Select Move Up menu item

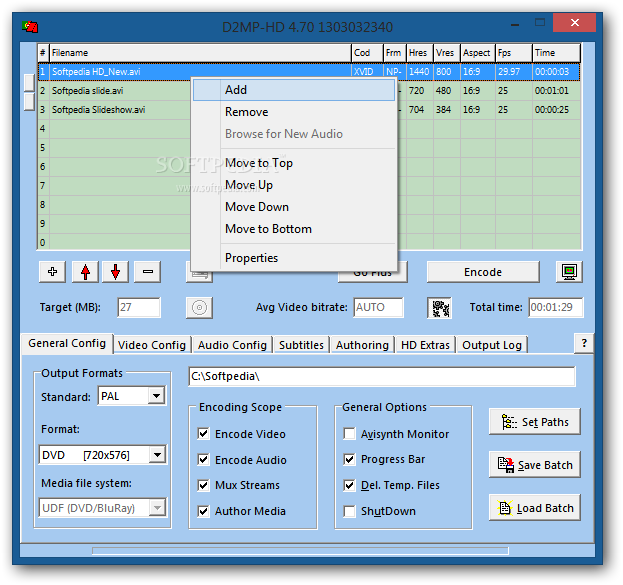tap(294, 185)
